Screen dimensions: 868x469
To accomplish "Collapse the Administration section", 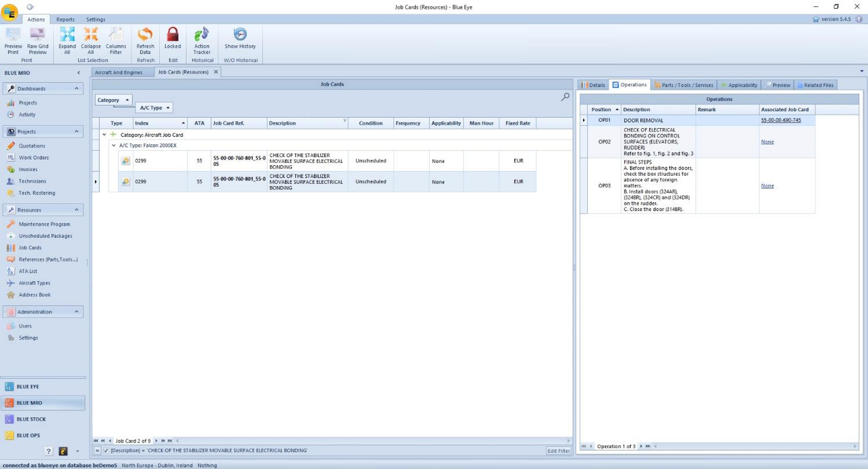I will point(77,312).
